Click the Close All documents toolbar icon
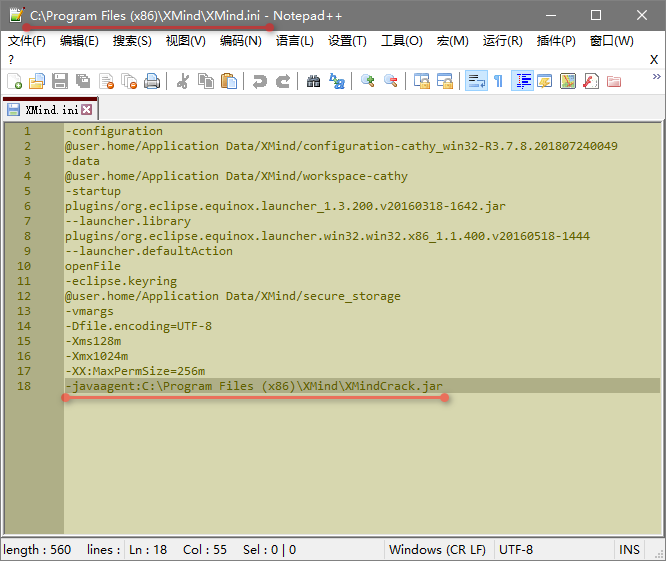The image size is (666, 561). (x=129, y=81)
